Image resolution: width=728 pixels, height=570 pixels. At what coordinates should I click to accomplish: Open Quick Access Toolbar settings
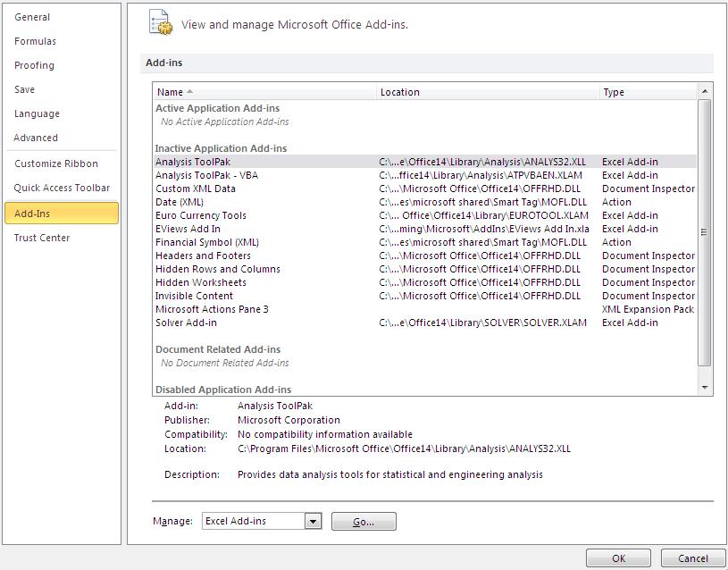62,188
